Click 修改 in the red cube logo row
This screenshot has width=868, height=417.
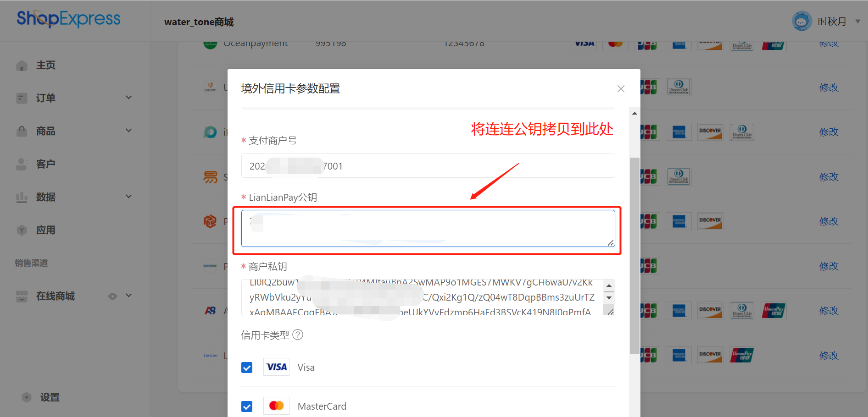tap(829, 221)
